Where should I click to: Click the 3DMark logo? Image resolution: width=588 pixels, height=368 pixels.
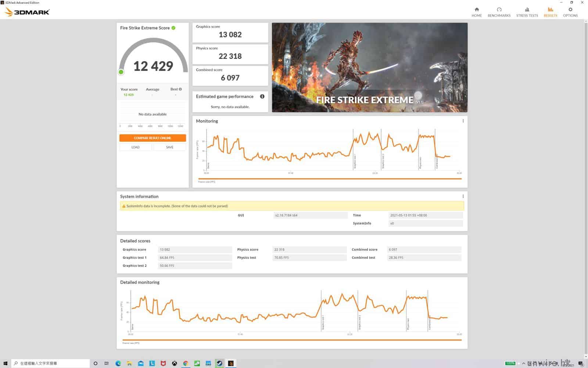(x=27, y=12)
